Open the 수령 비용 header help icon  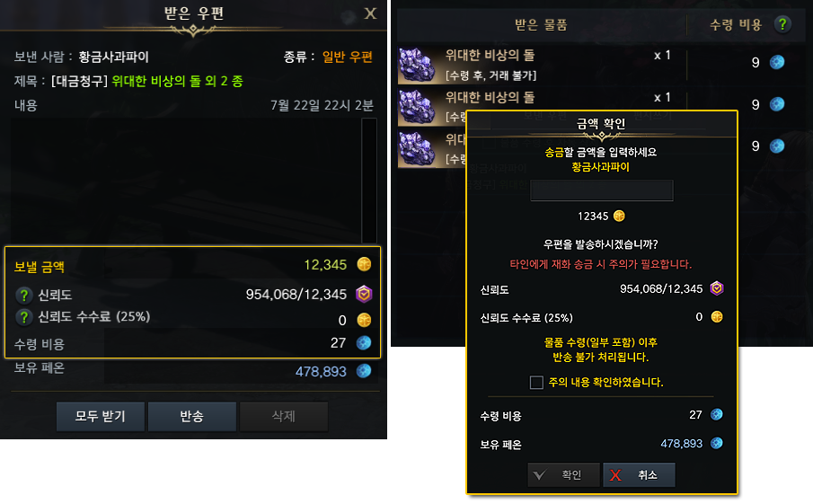782,24
